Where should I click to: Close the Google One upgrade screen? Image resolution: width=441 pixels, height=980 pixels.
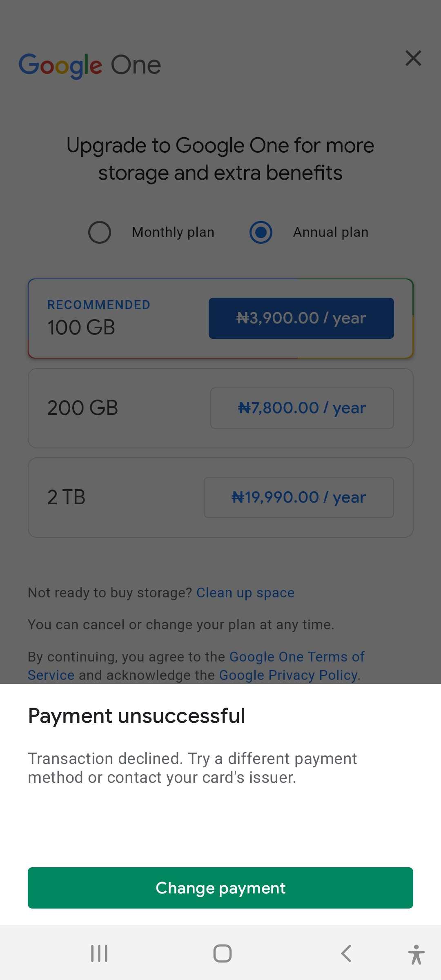pos(413,58)
